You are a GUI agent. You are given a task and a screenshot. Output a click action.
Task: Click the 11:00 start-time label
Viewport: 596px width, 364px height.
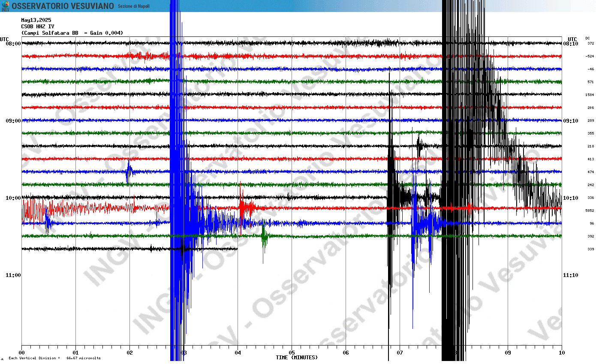coord(14,275)
